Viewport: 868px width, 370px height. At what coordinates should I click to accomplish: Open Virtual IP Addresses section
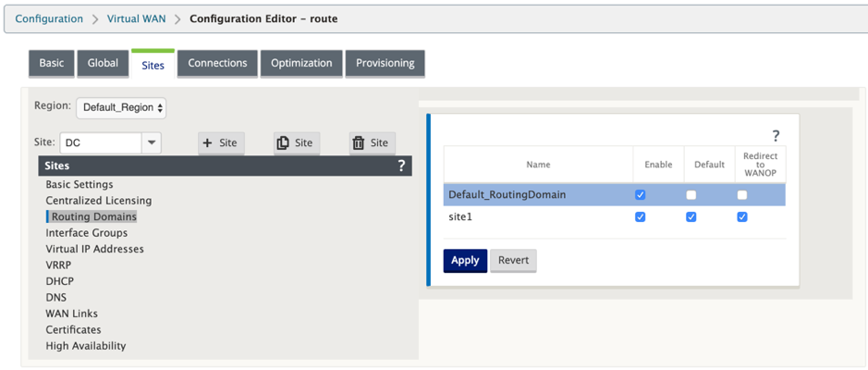pos(94,249)
